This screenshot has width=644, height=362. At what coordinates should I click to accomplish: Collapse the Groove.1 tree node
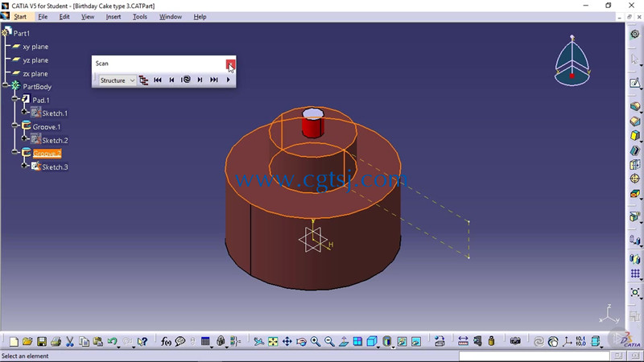click(x=14, y=125)
